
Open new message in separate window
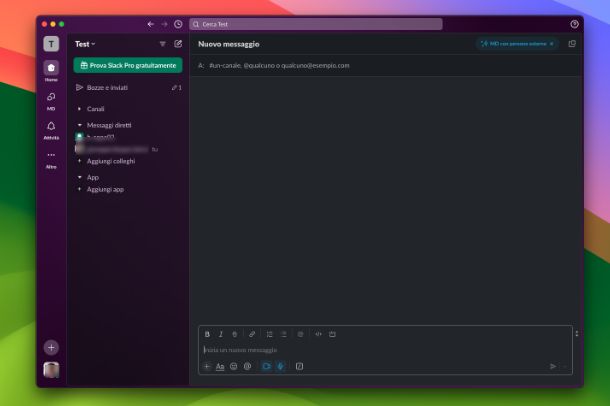pos(572,44)
